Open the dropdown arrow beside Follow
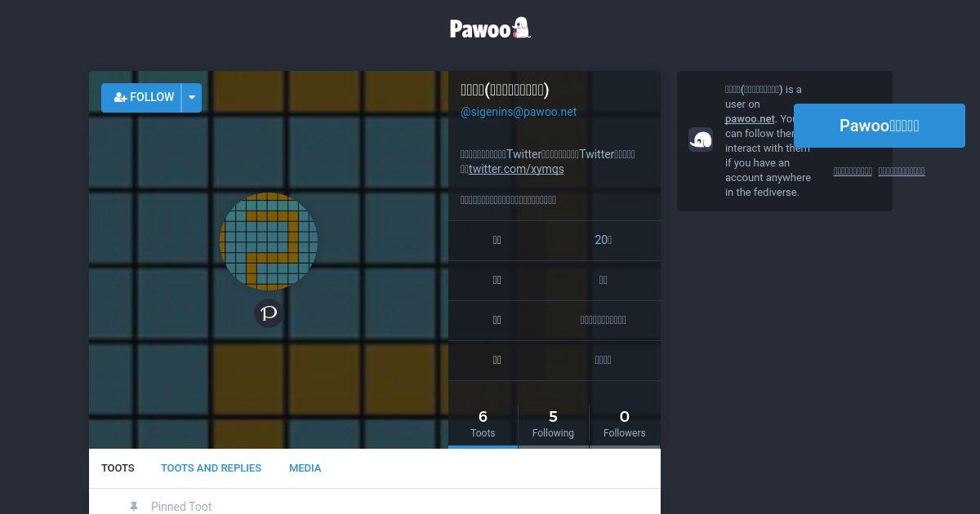The width and height of the screenshot is (980, 514). coord(192,97)
